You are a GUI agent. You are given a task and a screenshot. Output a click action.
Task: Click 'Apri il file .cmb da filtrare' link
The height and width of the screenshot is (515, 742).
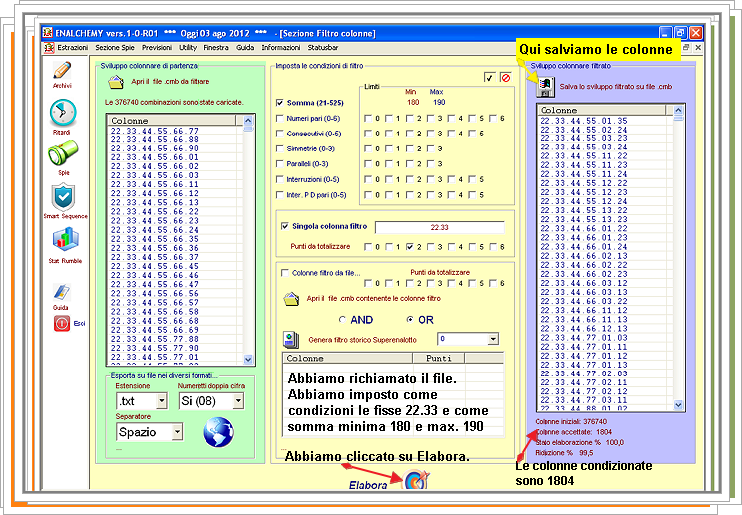pyautogui.click(x=170, y=82)
